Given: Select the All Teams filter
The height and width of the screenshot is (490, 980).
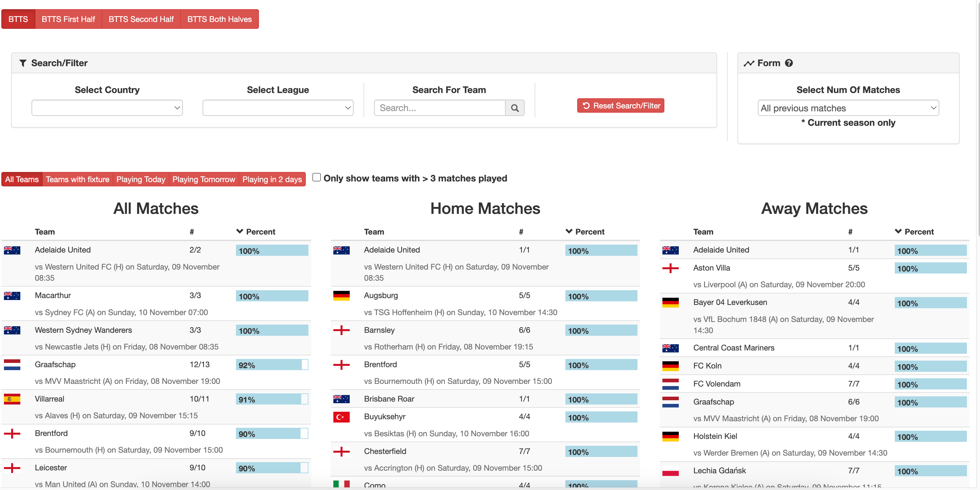Looking at the screenshot, I should tap(22, 179).
